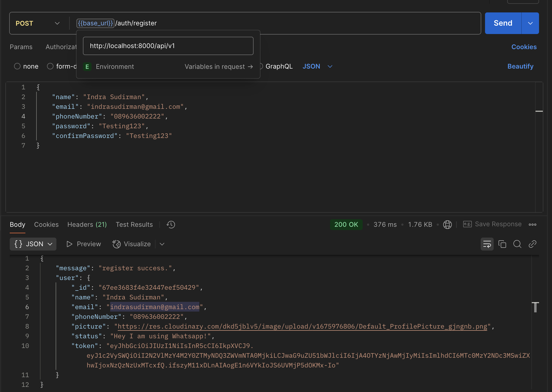Image resolution: width=552 pixels, height=392 pixels.
Task: Expand the Send button dropdown arrow
Action: tap(530, 23)
